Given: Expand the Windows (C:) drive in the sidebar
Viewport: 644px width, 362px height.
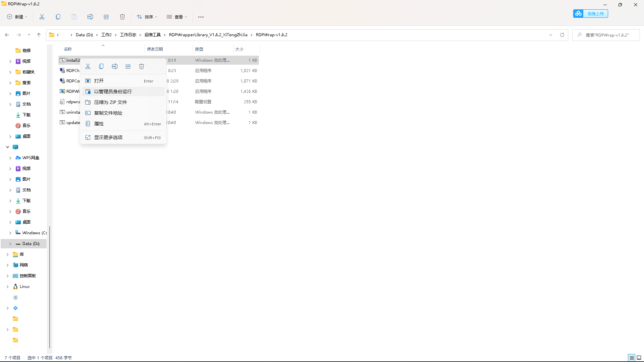Looking at the screenshot, I should point(10,233).
